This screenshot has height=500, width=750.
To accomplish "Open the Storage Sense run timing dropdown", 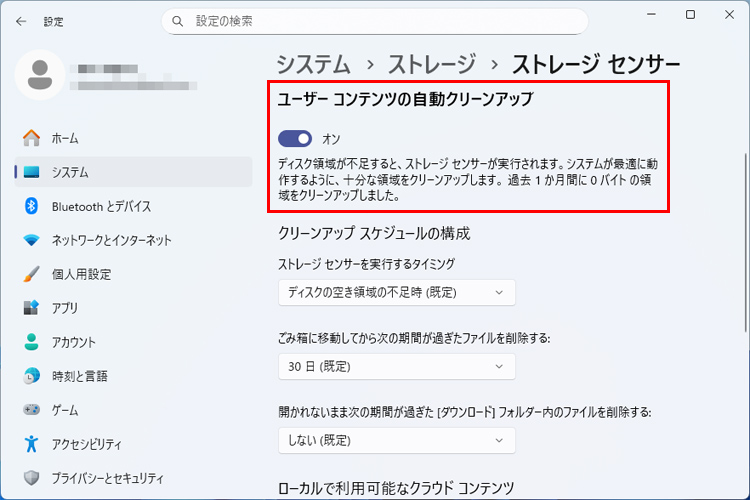I will pos(396,293).
